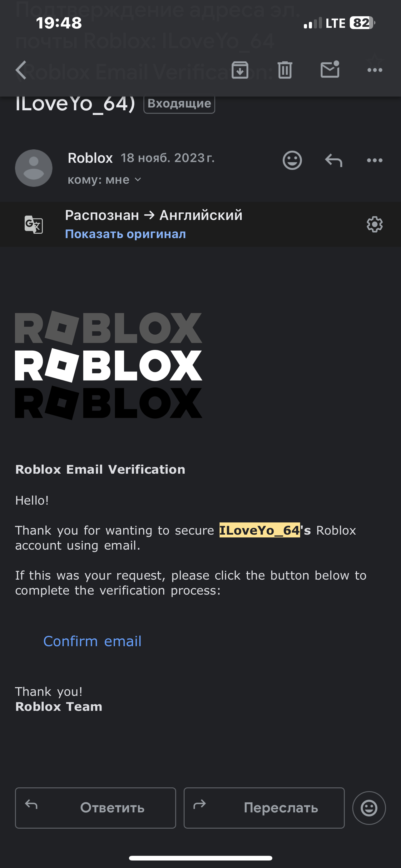Mark email as unread via envelope icon
This screenshot has height=868, width=401.
click(330, 69)
